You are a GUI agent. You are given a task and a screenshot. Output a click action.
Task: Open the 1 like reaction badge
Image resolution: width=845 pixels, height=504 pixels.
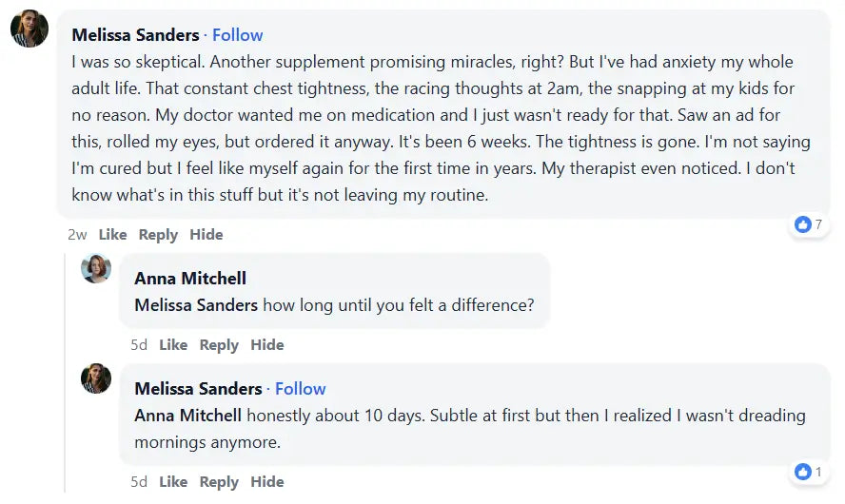[808, 472]
